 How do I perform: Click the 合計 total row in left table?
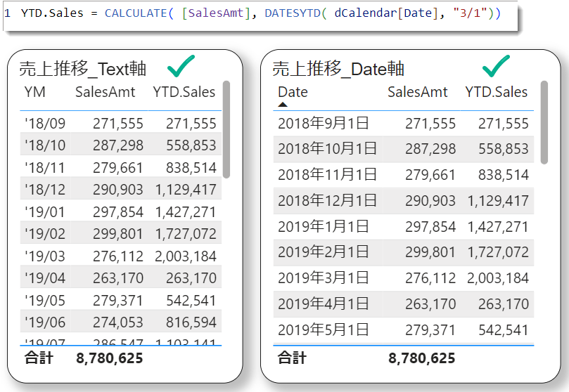pyautogui.click(x=120, y=358)
